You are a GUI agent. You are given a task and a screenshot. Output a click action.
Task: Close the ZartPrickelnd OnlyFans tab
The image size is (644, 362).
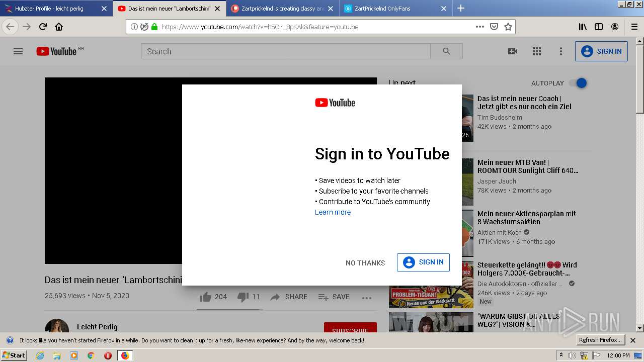444,9
